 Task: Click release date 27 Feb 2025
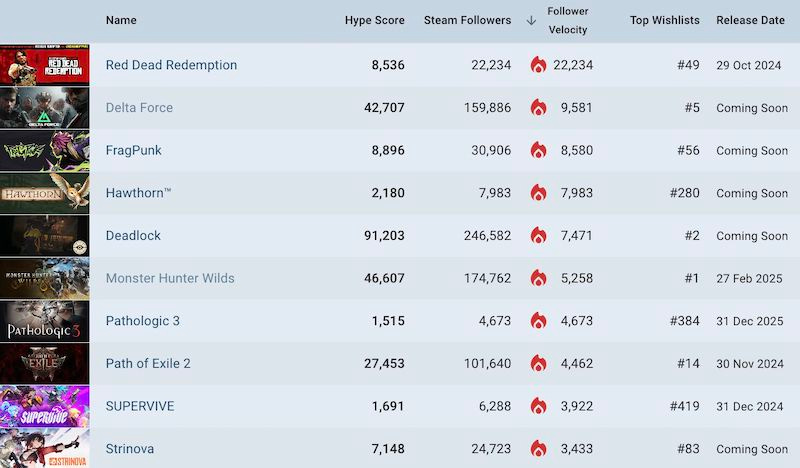749,278
